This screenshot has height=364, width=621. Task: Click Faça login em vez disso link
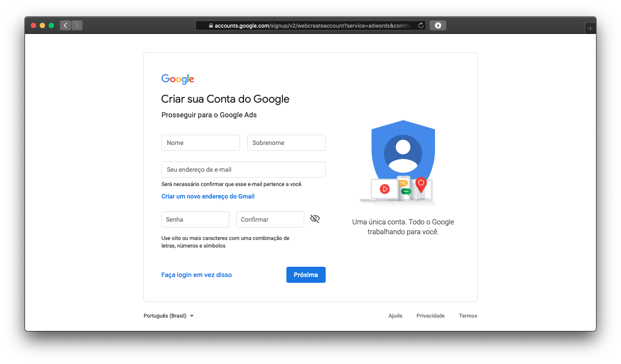197,275
